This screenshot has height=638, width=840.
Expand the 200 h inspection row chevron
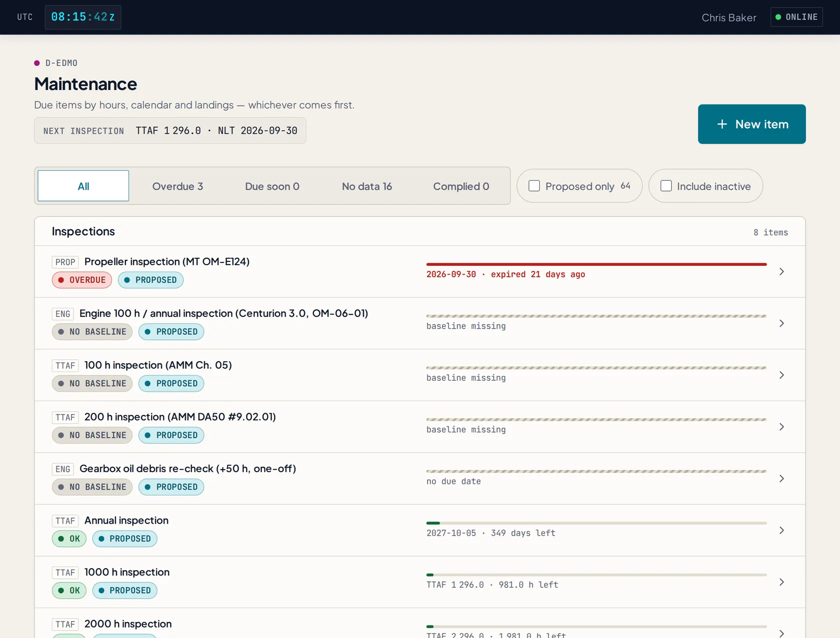point(781,427)
